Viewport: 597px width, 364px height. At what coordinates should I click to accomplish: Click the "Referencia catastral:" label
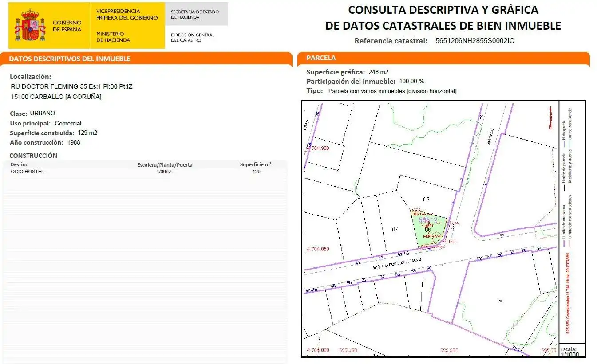point(391,41)
